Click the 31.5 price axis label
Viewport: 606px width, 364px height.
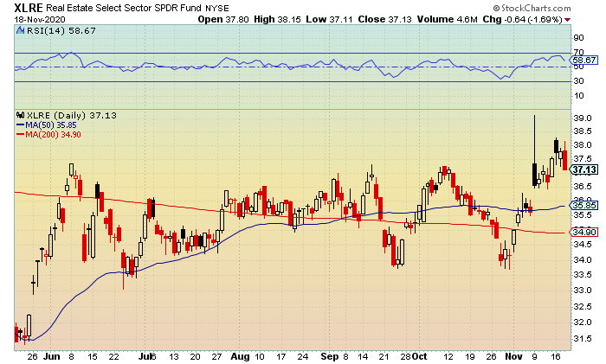point(582,339)
